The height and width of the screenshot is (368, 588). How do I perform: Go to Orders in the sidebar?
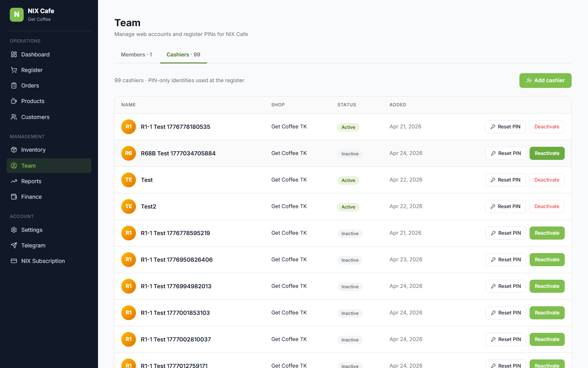[x=30, y=85]
